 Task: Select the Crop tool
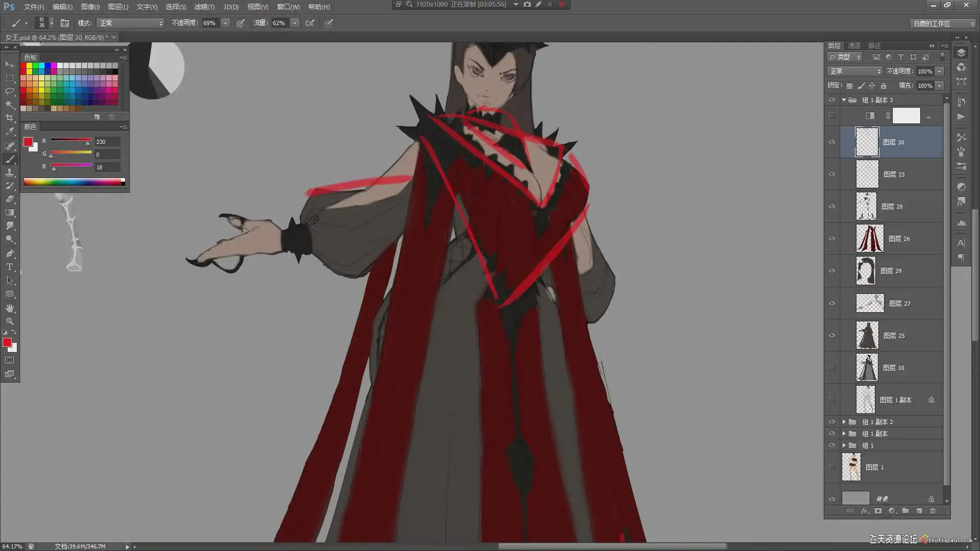(x=9, y=118)
